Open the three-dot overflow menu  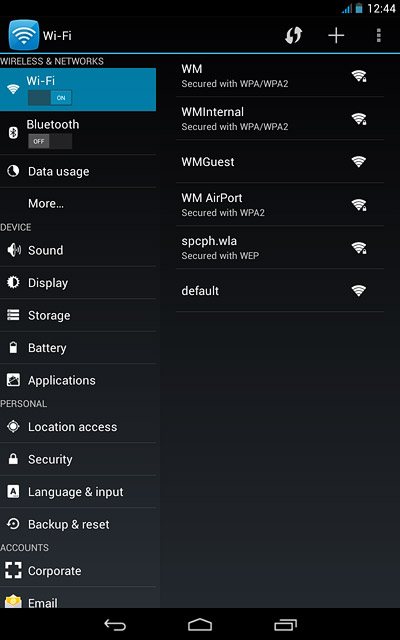379,36
